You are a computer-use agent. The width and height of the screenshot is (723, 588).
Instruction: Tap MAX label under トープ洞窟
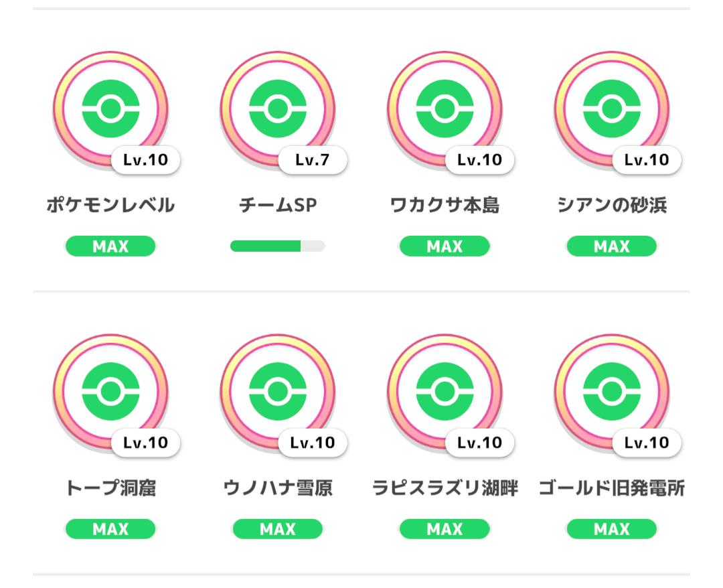tap(110, 529)
